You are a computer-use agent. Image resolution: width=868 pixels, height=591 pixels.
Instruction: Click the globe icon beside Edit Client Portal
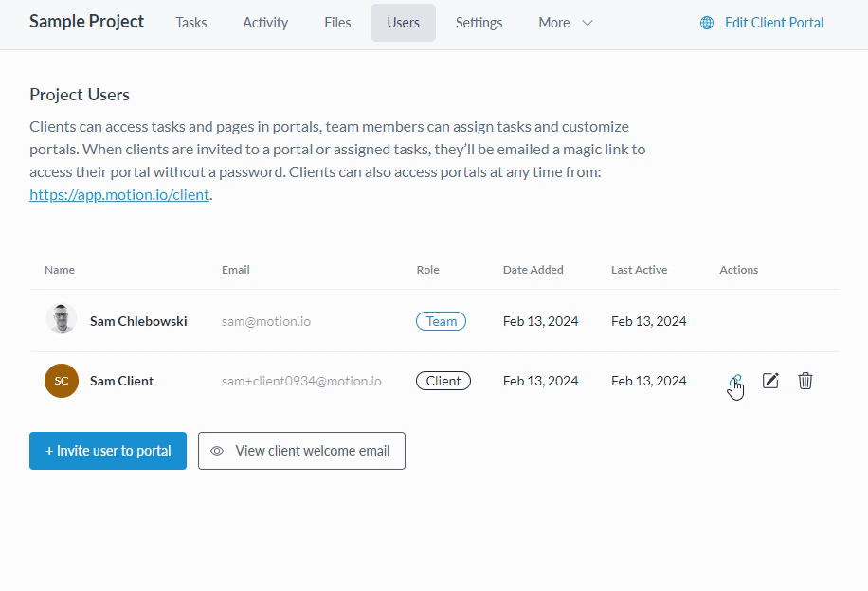pos(707,23)
